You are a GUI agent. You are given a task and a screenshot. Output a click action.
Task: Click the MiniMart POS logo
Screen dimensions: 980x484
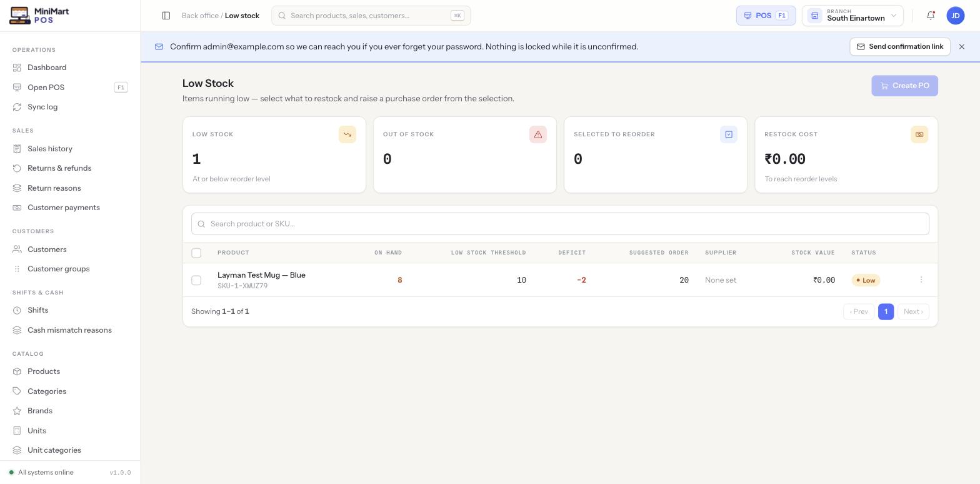pyautogui.click(x=39, y=16)
